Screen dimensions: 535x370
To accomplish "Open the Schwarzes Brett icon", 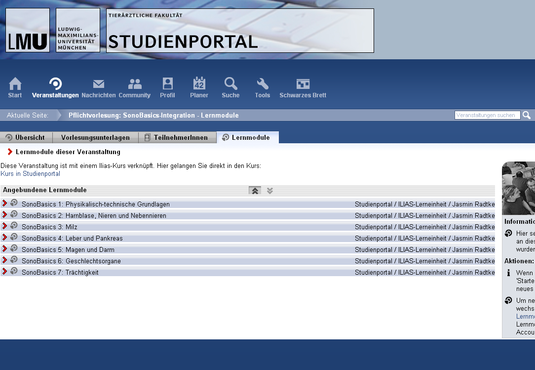I will pos(303,84).
